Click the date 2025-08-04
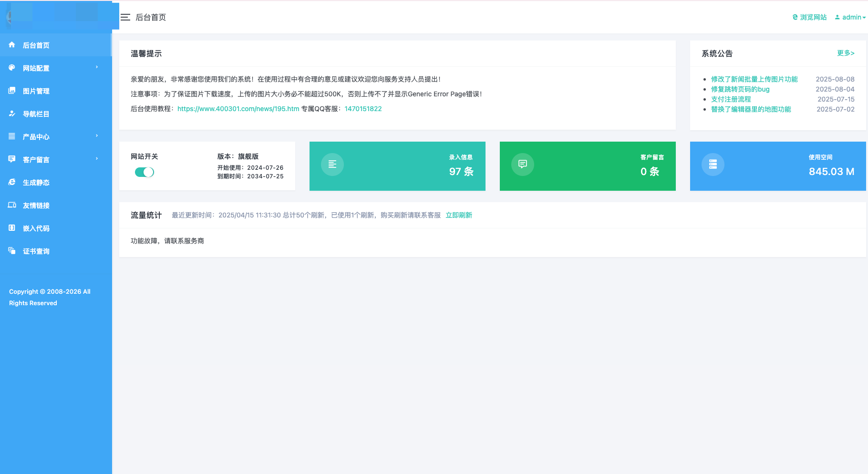Viewport: 868px width, 474px height. tap(835, 89)
